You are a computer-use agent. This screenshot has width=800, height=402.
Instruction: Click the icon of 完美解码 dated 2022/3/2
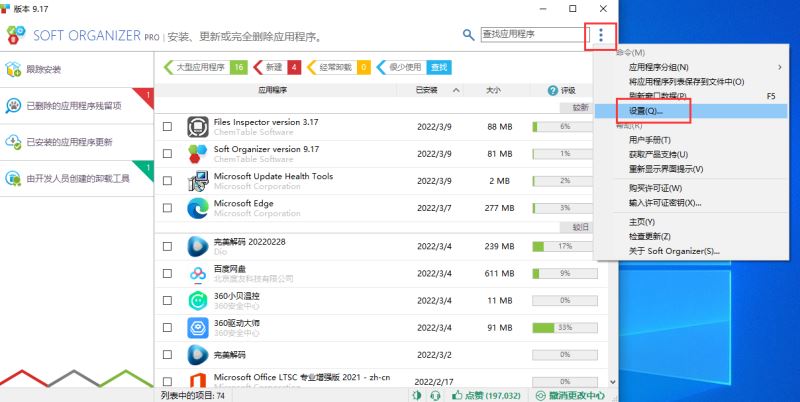[x=197, y=355]
